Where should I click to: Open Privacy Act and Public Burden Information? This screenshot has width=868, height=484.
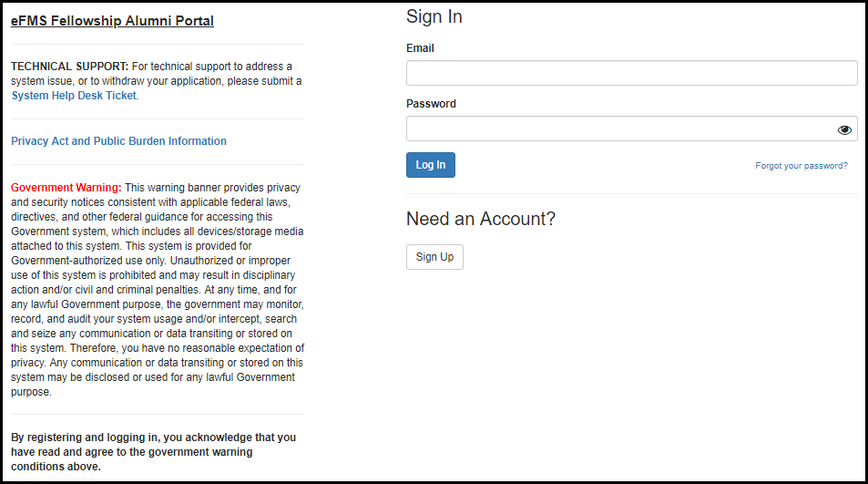pyautogui.click(x=118, y=141)
